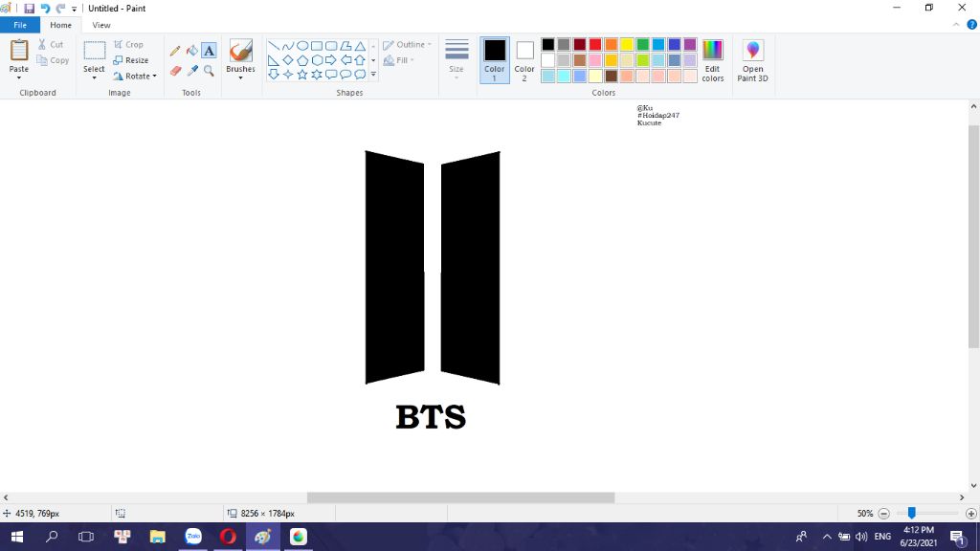Choose the Right arrow shape

331,60
